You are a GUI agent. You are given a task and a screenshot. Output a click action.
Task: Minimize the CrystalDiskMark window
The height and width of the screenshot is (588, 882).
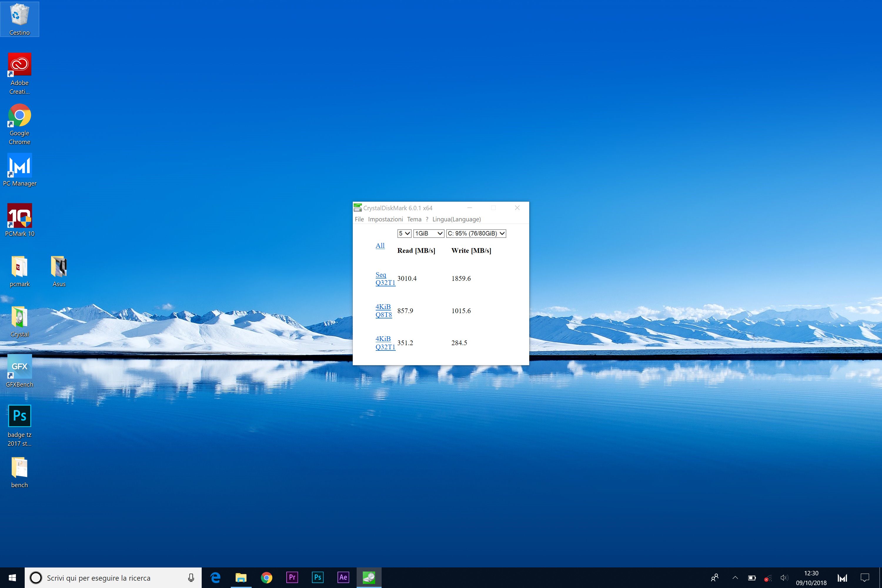[470, 208]
